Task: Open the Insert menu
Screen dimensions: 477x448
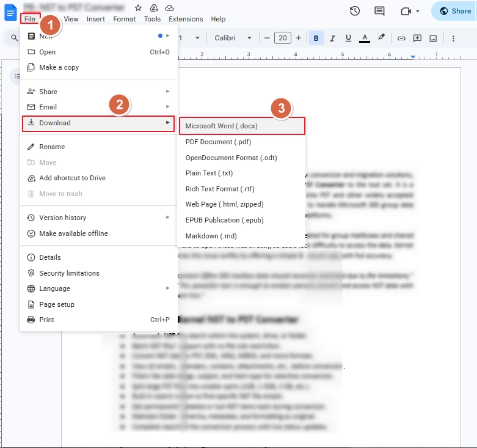Action: point(95,19)
